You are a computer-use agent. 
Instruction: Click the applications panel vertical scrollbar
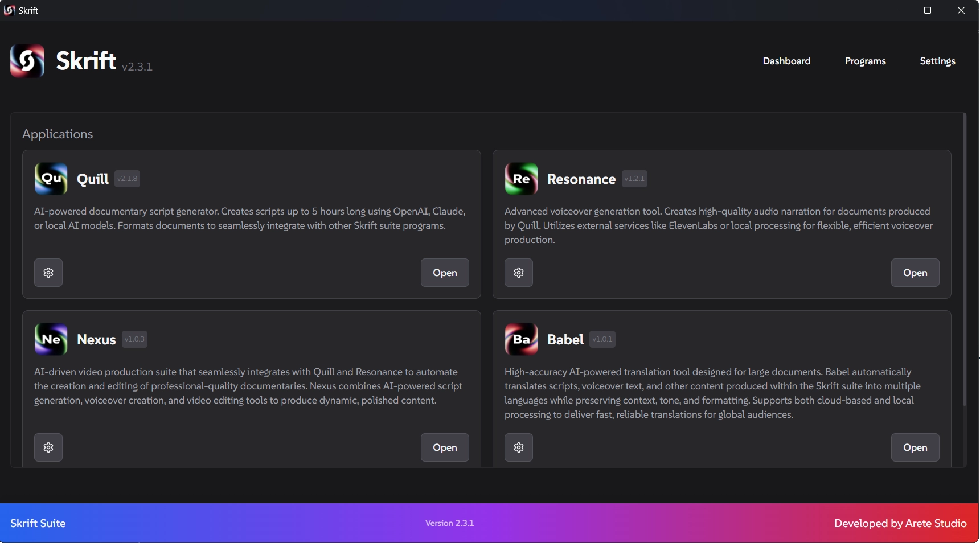pos(964,259)
